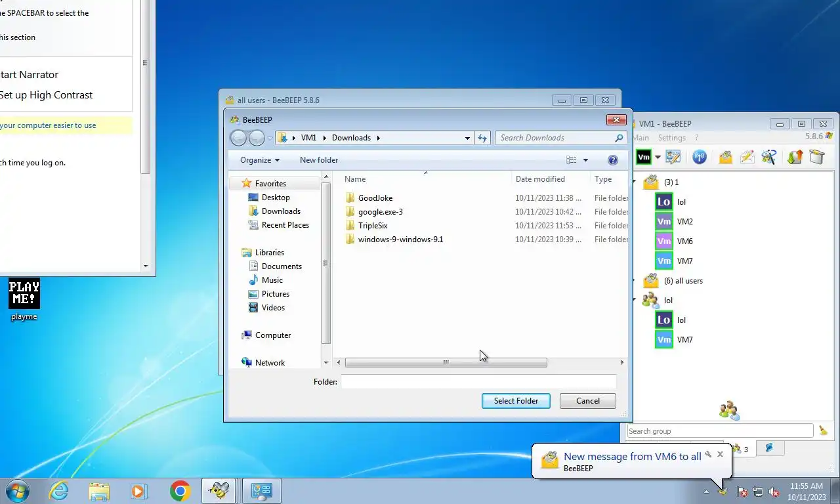This screenshot has width=840, height=504.
Task: Click the Forward arrow in the folder dialog
Action: point(257,138)
